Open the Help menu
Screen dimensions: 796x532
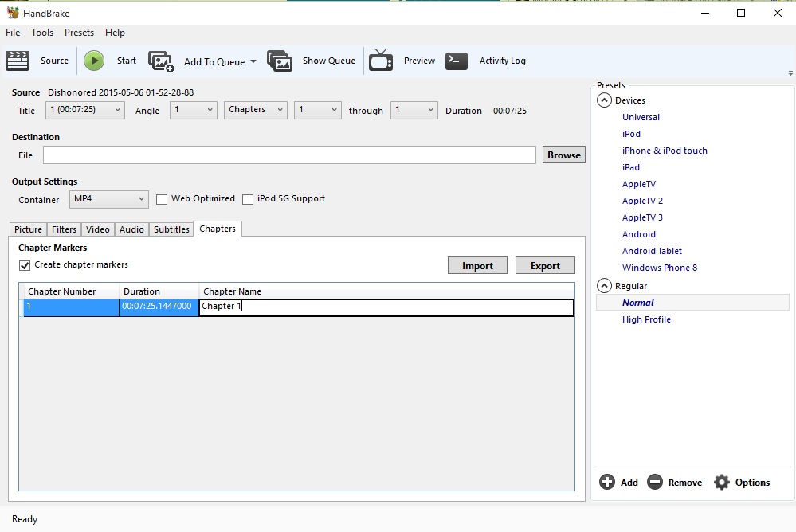(x=115, y=33)
